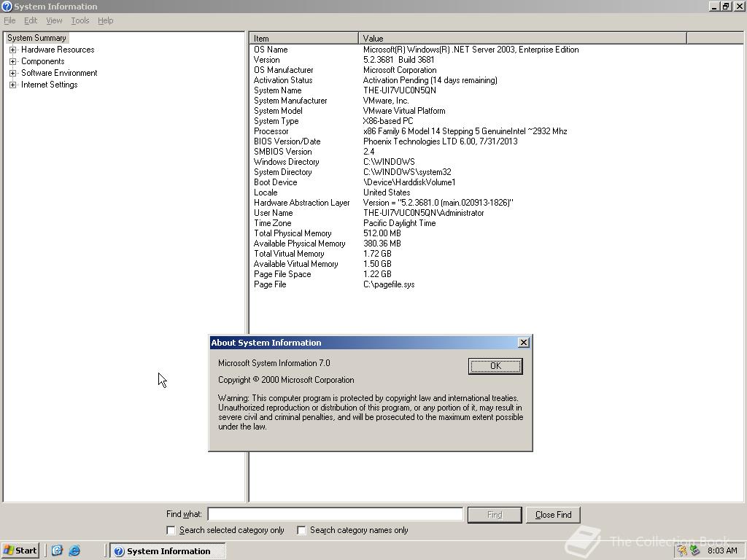
Task: Click value 'THE-UI7VUC0N5QN' for System Name
Action: click(399, 90)
